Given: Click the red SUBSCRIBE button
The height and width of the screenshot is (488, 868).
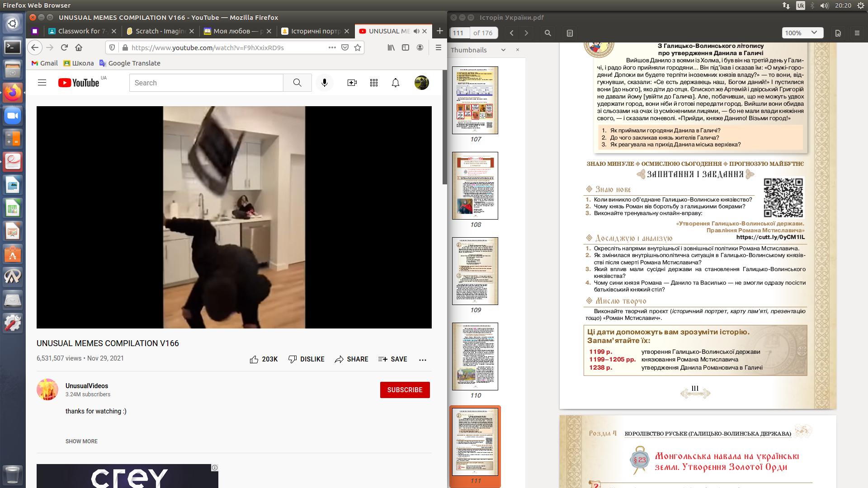Looking at the screenshot, I should [x=405, y=390].
